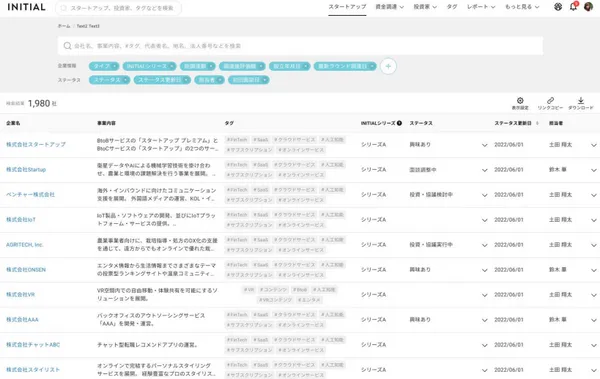600x379 pixels.
Task: Open company link 株式会社スタートアップ
Action: pos(36,144)
